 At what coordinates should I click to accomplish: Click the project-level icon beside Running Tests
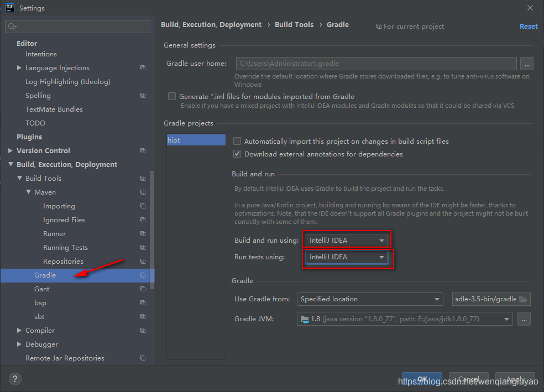click(143, 247)
